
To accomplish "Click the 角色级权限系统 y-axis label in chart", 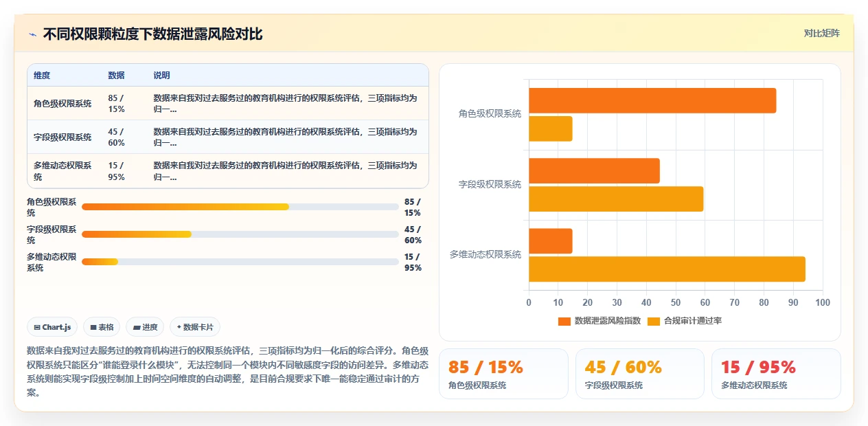I will [490, 114].
